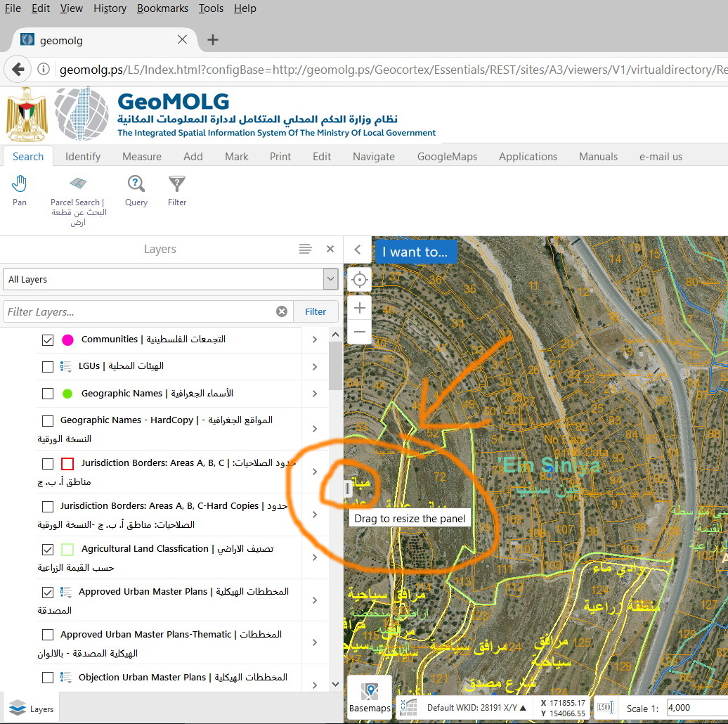Expand Agricultural Land Classification options arrow
This screenshot has width=728, height=724.
[315, 557]
